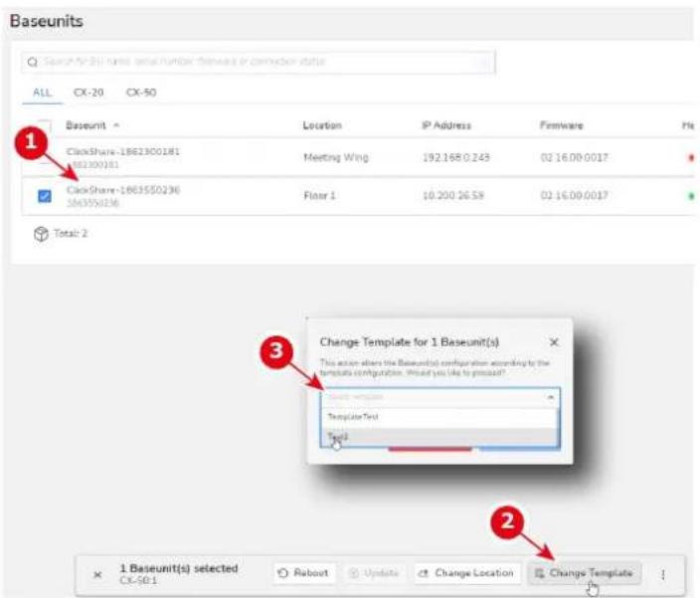This screenshot has height=598, width=700.
Task: Click the Total: 2 cube icon
Action: pyautogui.click(x=41, y=234)
